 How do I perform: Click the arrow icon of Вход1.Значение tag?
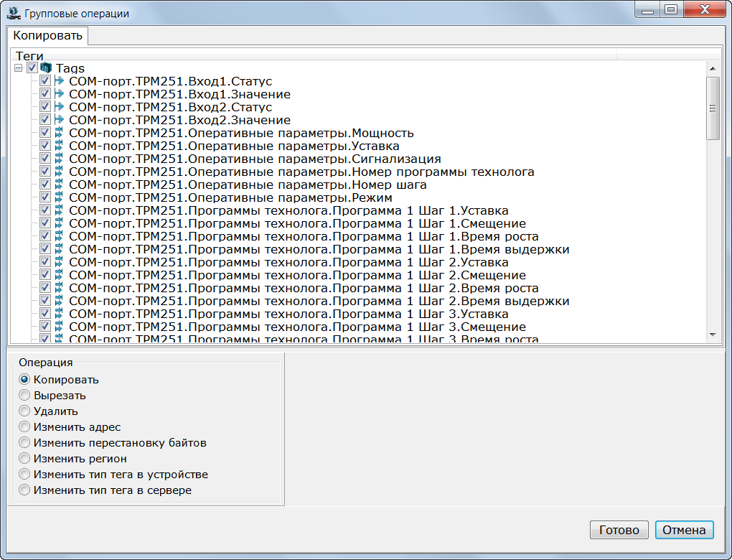click(59, 94)
